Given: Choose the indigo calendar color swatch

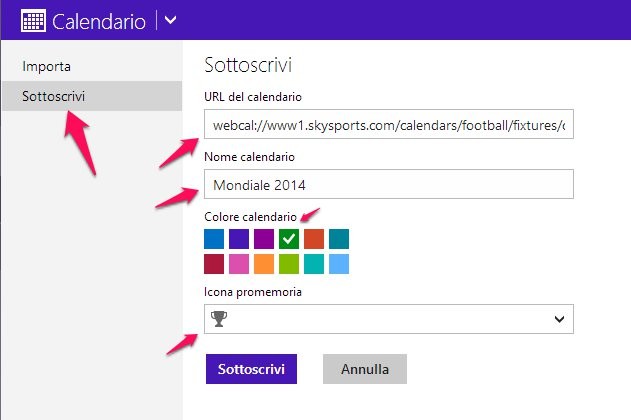Looking at the screenshot, I should tap(239, 239).
